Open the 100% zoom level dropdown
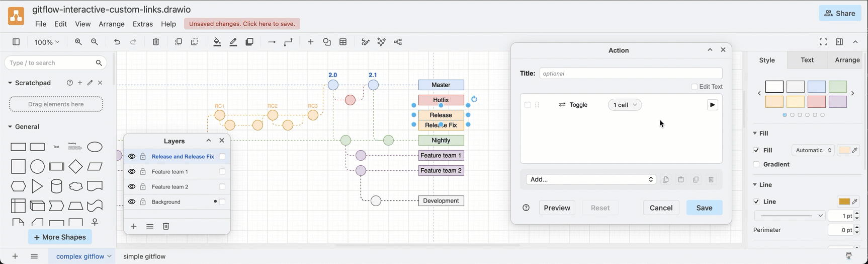Viewport: 868px width, 264px height. click(x=47, y=42)
